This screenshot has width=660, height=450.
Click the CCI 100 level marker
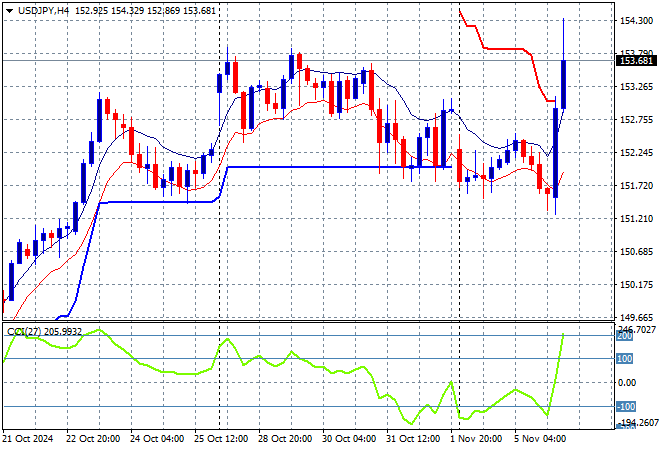pyautogui.click(x=625, y=359)
